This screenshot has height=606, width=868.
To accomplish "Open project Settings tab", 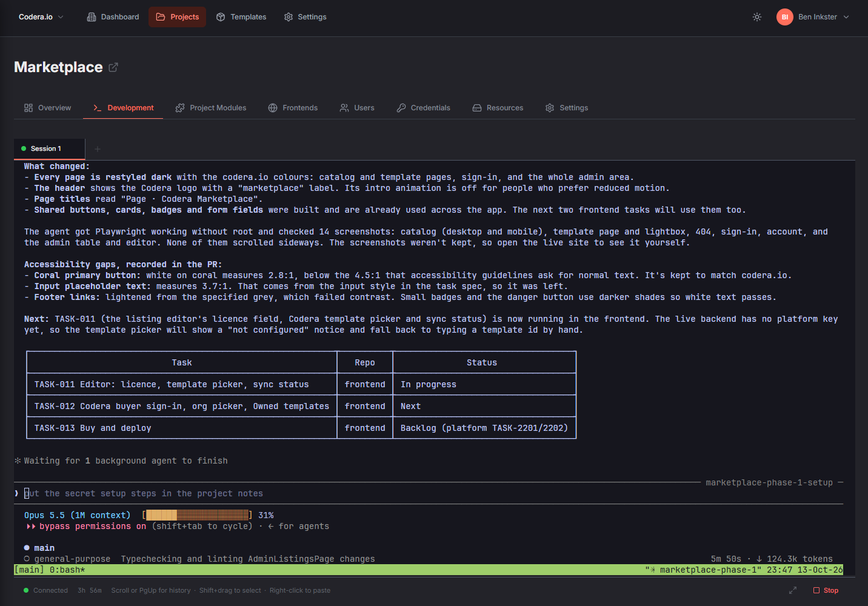I will coord(567,108).
